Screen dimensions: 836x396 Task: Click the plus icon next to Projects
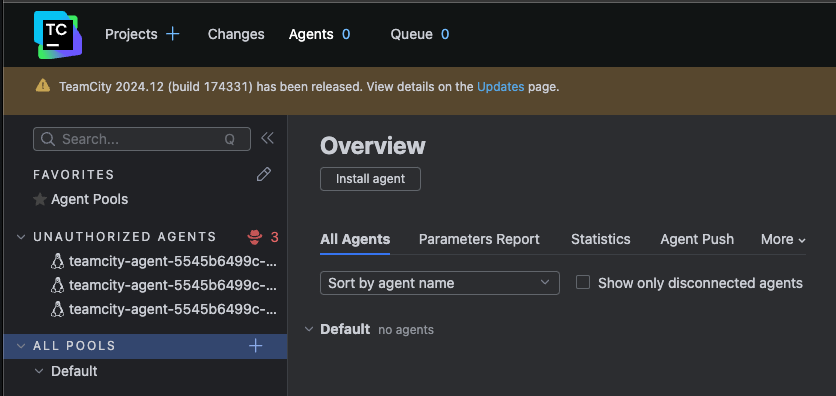coord(173,34)
